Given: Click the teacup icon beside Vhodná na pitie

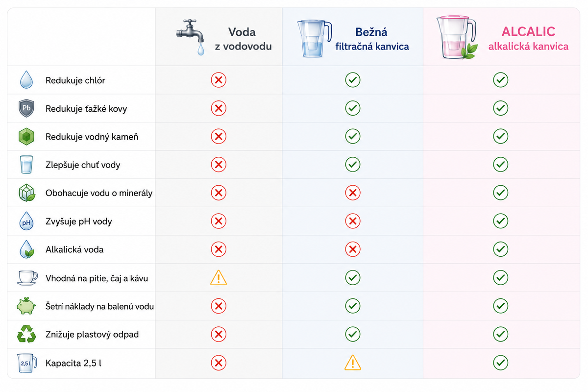Looking at the screenshot, I should pyautogui.click(x=26, y=278).
